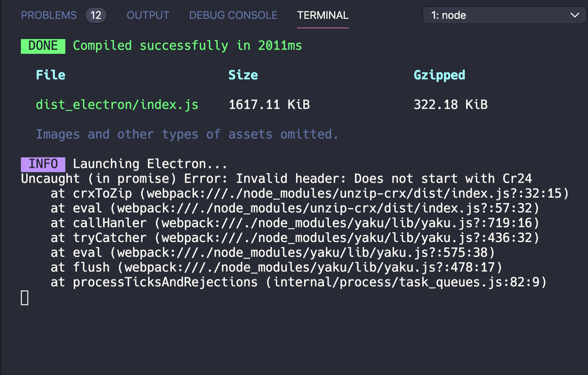This screenshot has height=375, width=588.
Task: Click the 'Launching Electron...' info text
Action: click(150, 164)
